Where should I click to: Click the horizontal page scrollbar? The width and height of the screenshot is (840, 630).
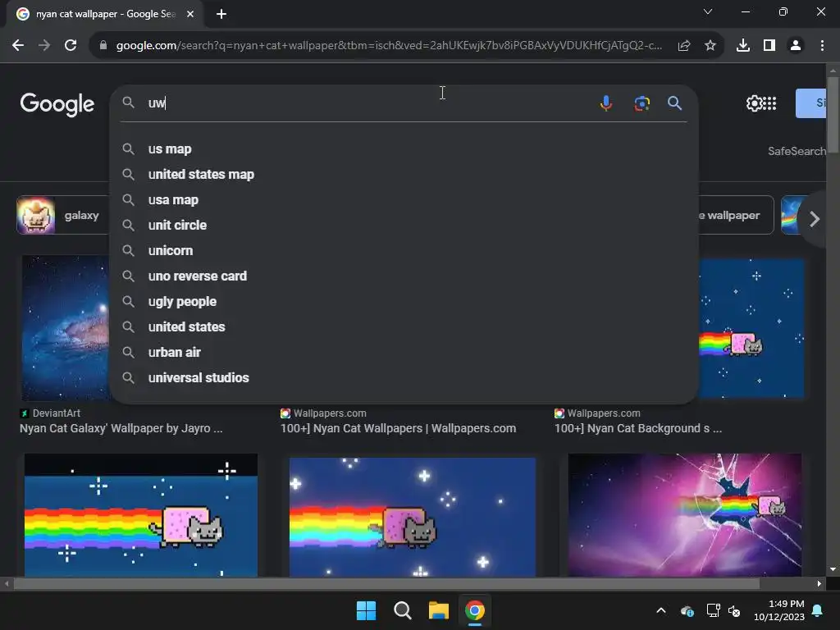pyautogui.click(x=386, y=583)
